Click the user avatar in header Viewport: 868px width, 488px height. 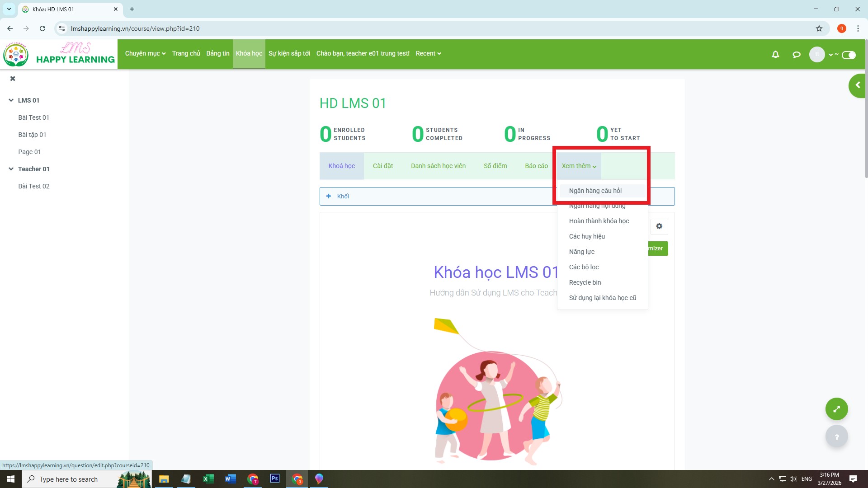816,54
